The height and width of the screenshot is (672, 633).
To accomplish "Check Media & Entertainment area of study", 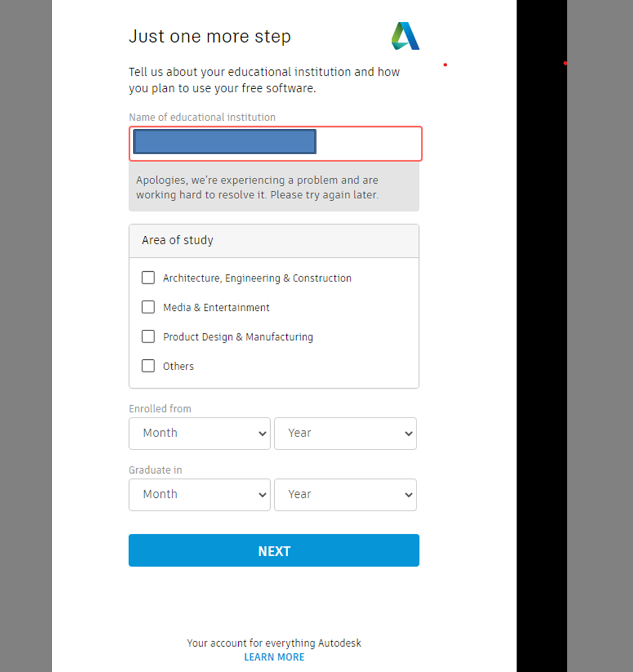I will [x=148, y=307].
